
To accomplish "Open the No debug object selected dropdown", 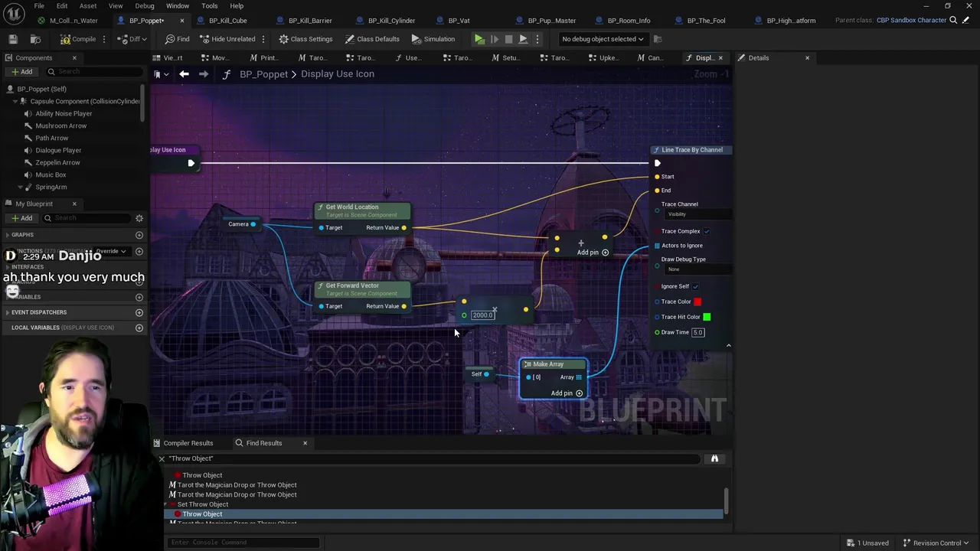I will [x=603, y=39].
